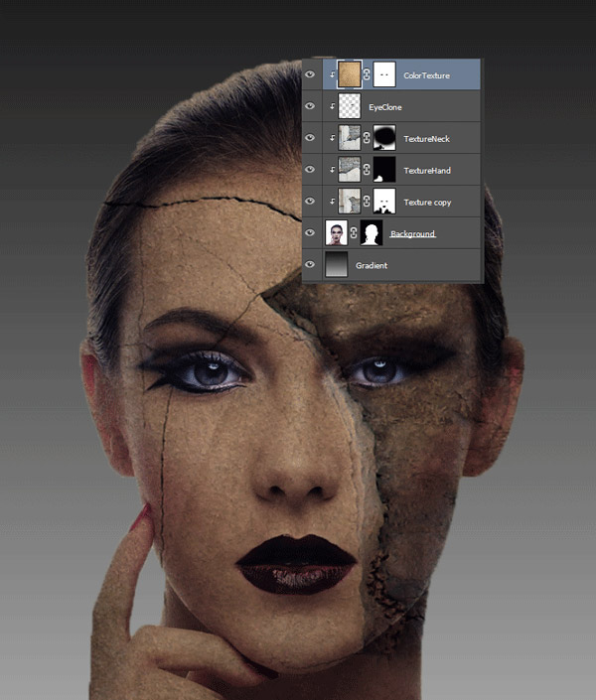Screen dimensions: 596x700
Task: Click the clipping arrow on the ColorTexture layer
Action: click(x=331, y=74)
